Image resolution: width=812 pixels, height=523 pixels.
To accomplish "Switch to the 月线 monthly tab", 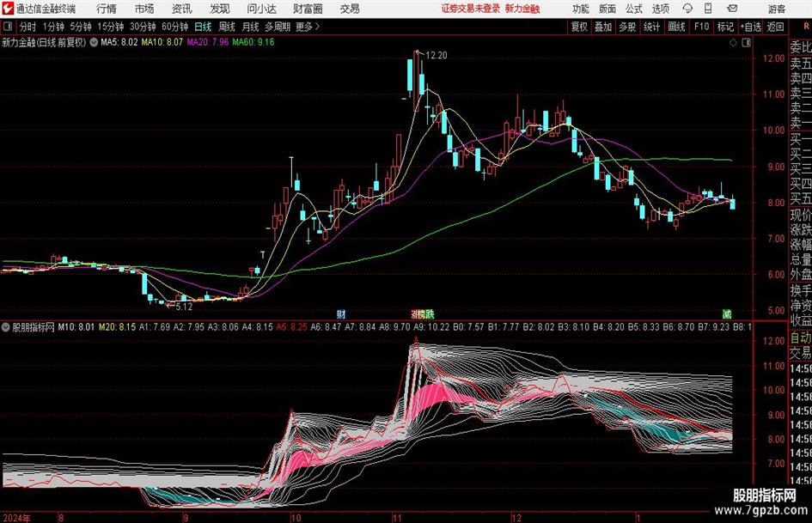I will click(250, 27).
